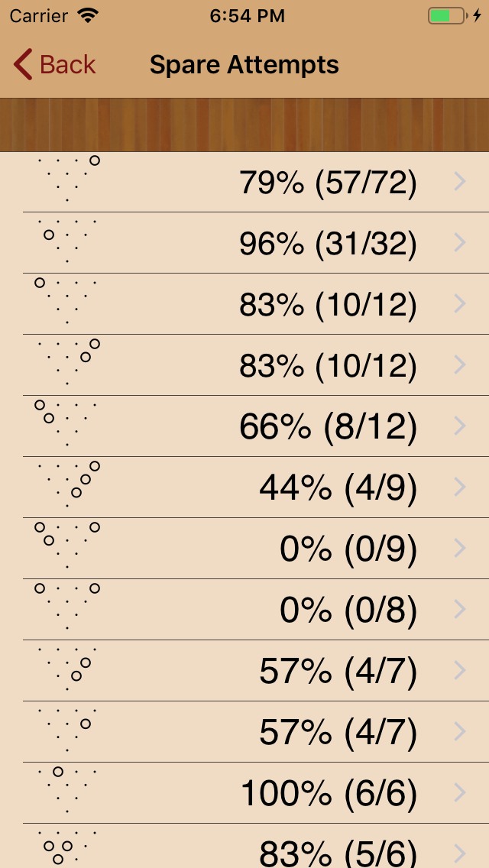This screenshot has height=868, width=489.
Task: Expand the 0% (0/8) split row
Action: tap(459, 609)
